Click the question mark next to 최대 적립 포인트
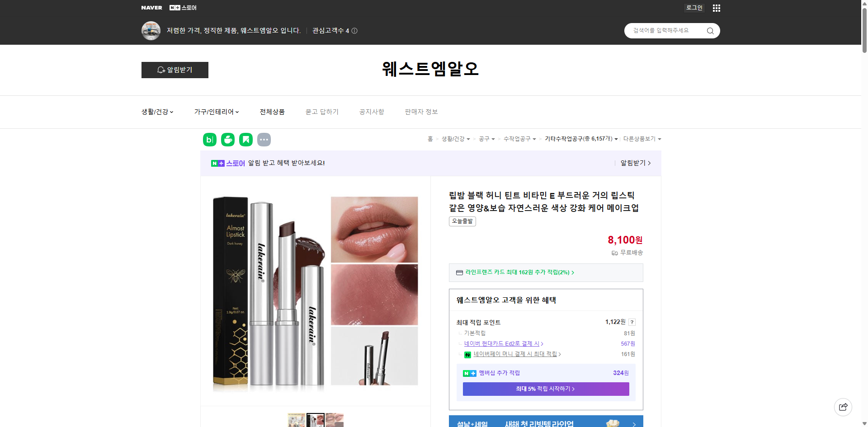 click(632, 322)
